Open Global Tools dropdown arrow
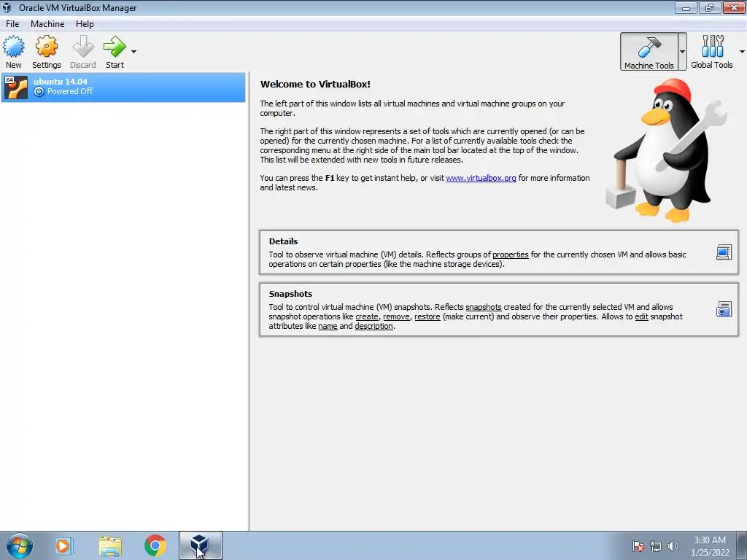The height and width of the screenshot is (560, 747). click(x=742, y=52)
